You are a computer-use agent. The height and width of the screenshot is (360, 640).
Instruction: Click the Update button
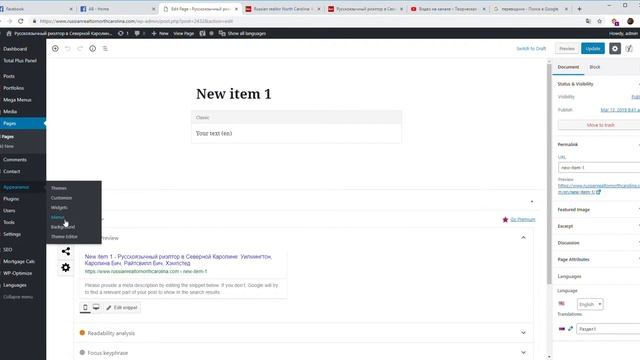pyautogui.click(x=593, y=49)
